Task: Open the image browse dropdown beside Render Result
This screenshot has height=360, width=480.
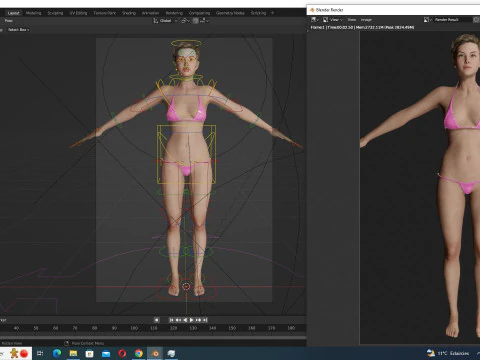Action: 428,20
